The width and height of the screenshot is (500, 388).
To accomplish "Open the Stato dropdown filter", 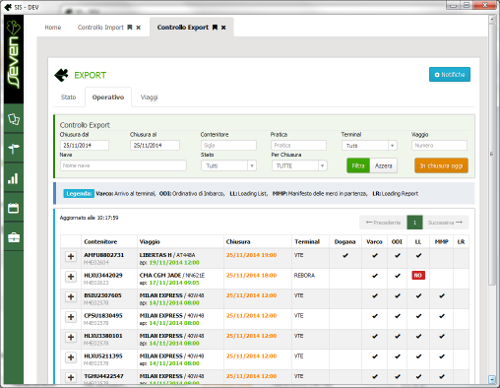I will (229, 166).
